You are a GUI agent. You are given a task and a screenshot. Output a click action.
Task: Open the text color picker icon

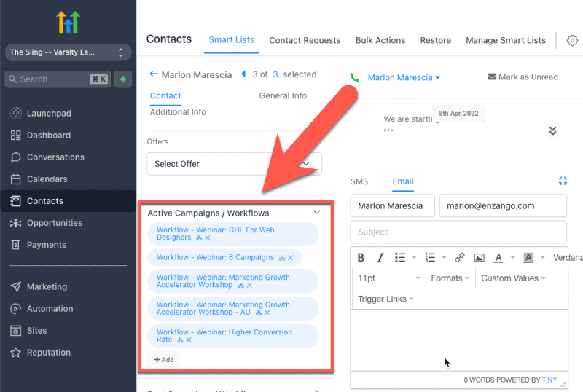(498, 258)
